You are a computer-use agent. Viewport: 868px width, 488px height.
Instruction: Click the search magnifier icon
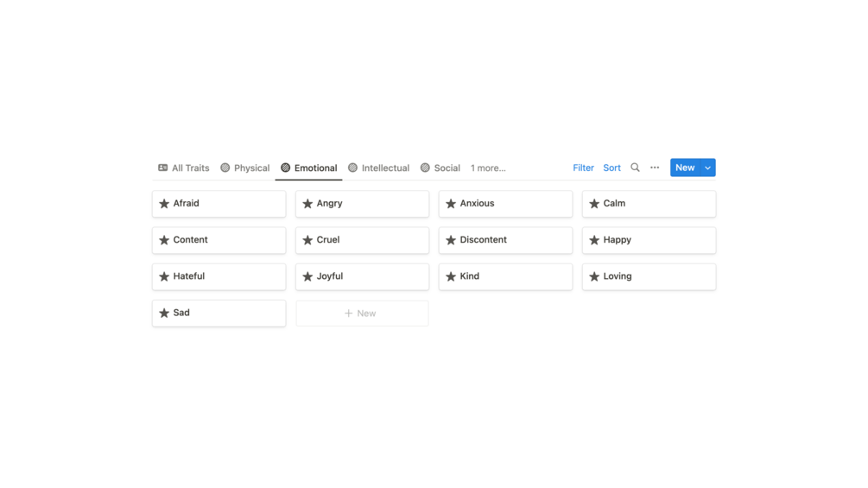(x=635, y=168)
